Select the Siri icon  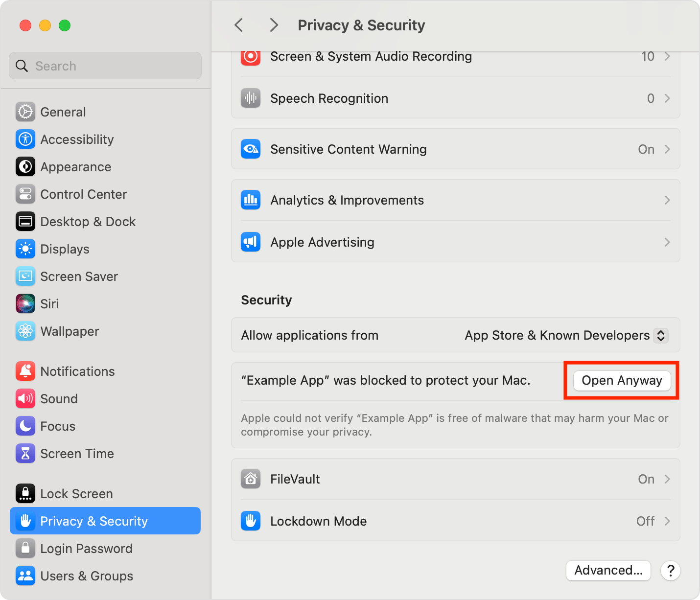25,303
